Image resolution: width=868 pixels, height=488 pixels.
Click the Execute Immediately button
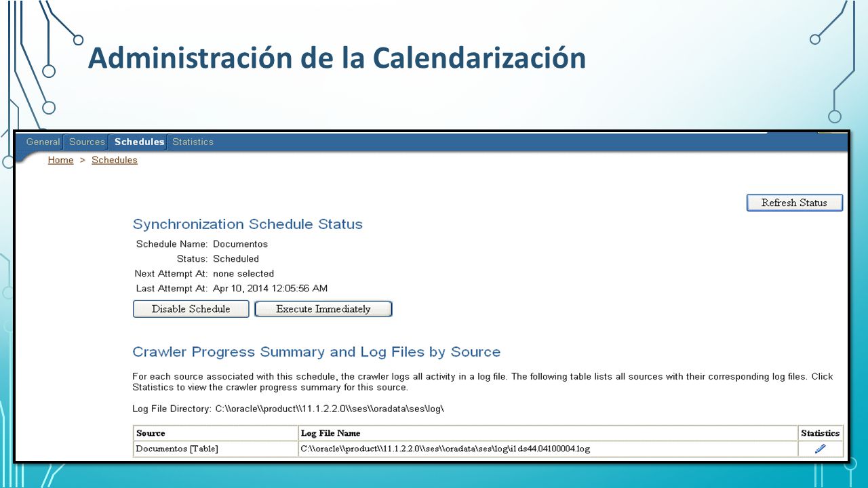323,309
